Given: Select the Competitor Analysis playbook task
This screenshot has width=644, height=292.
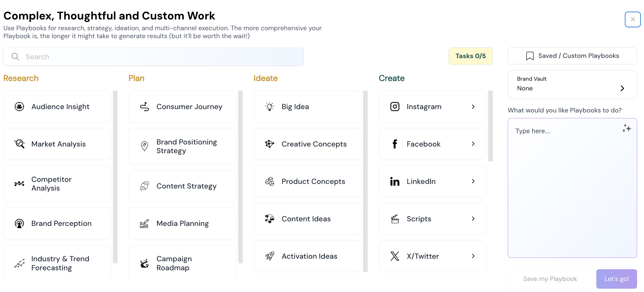Looking at the screenshot, I should tap(57, 184).
